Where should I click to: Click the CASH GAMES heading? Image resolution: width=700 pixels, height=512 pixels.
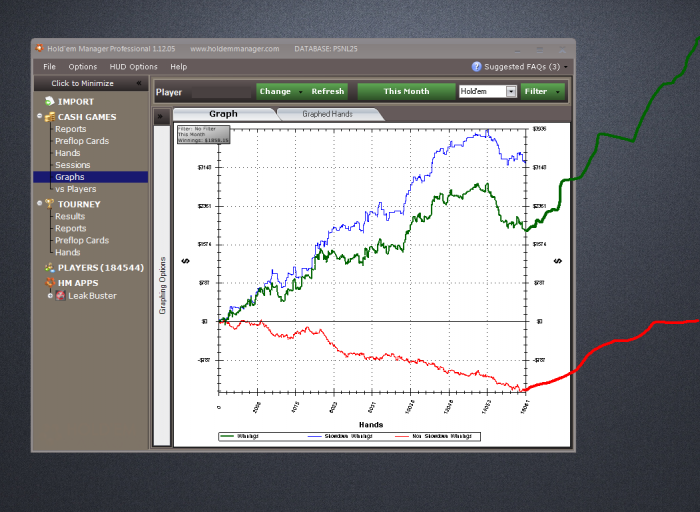coord(87,117)
